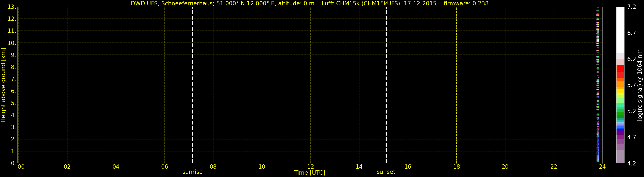This screenshot has height=177, width=644.
Task: Click the x-axis tick label 08
Action: point(213,167)
